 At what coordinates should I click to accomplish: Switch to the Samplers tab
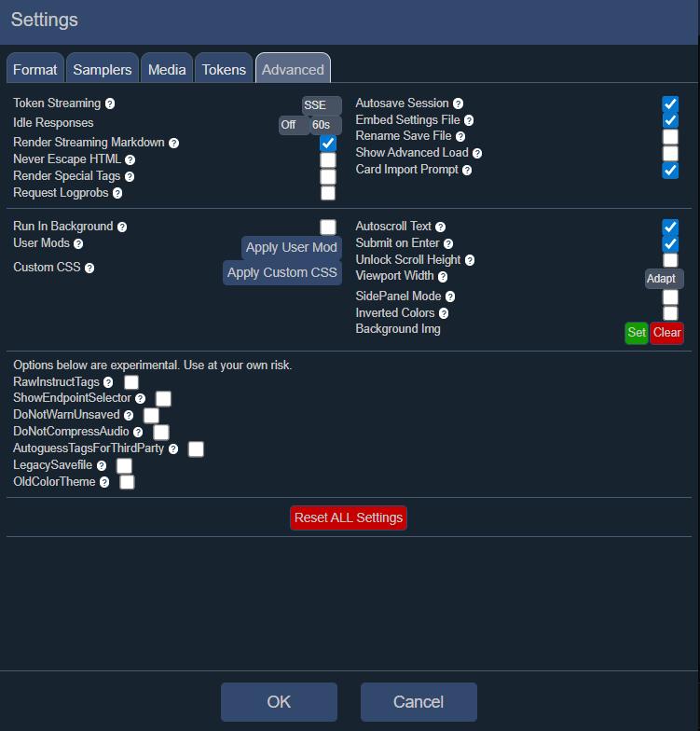coord(103,68)
